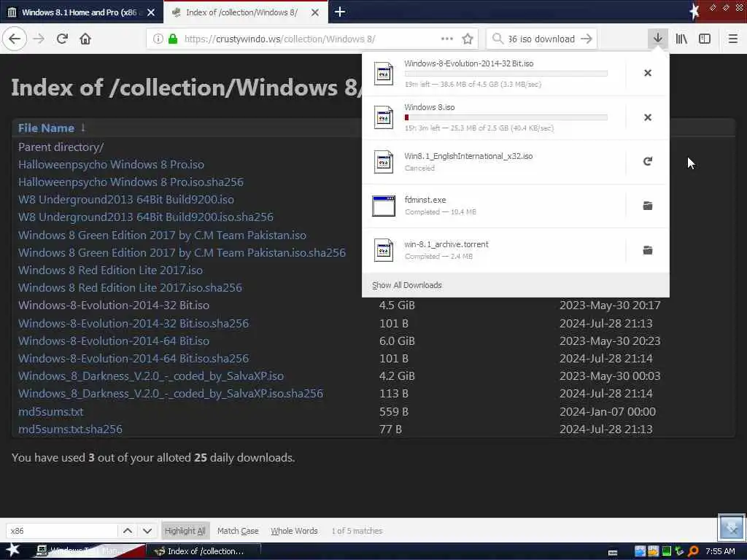Screen dimensions: 747x560
Task: Click the search box with iso download
Action: pos(541,39)
